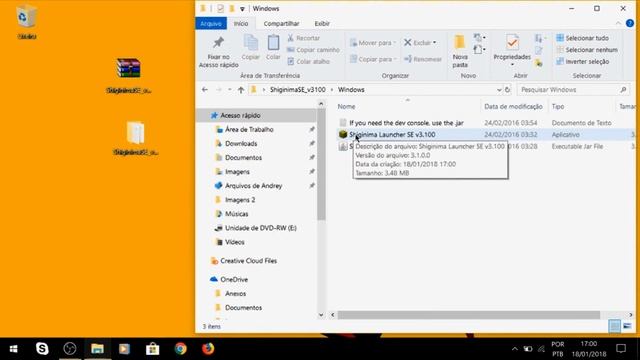The width and height of the screenshot is (640, 360).
Task: Click Selecionar tudo
Action: [582, 38]
